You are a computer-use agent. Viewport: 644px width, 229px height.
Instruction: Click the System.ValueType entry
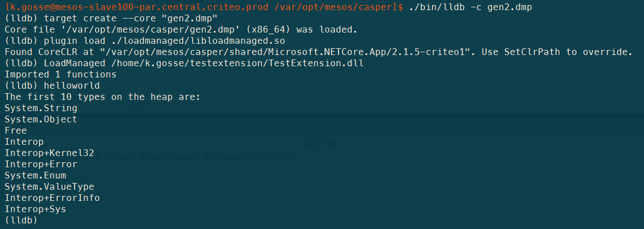(49, 187)
